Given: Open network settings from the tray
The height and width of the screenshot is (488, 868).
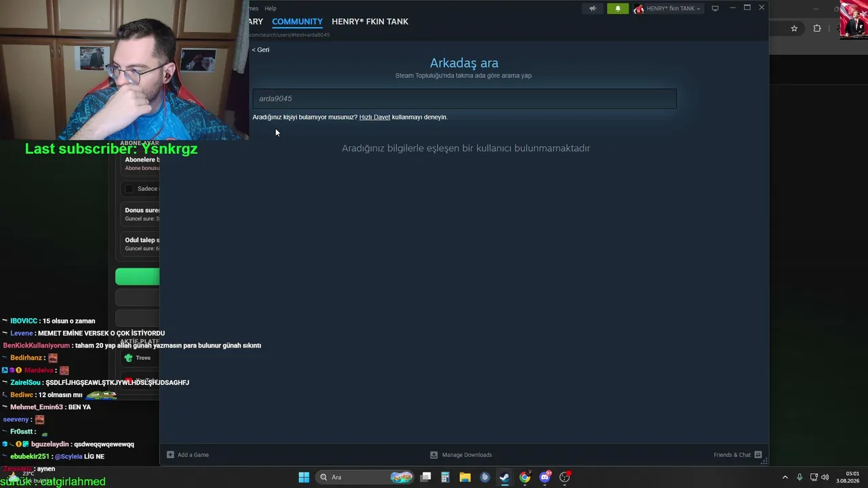Looking at the screenshot, I should pos(814,477).
